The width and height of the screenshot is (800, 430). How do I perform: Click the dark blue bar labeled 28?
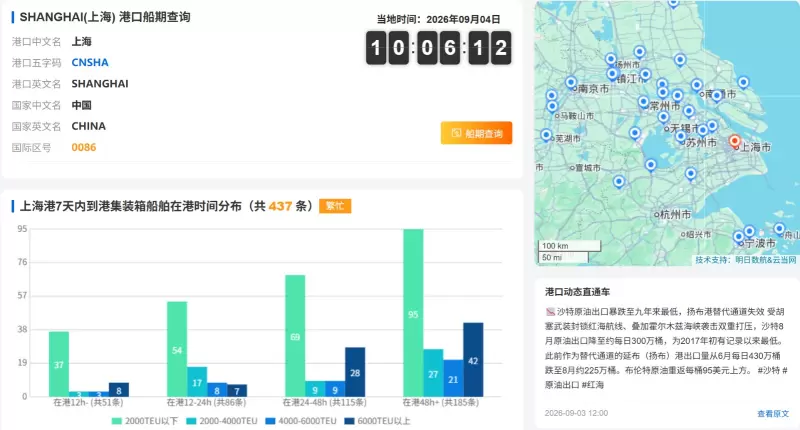point(355,372)
